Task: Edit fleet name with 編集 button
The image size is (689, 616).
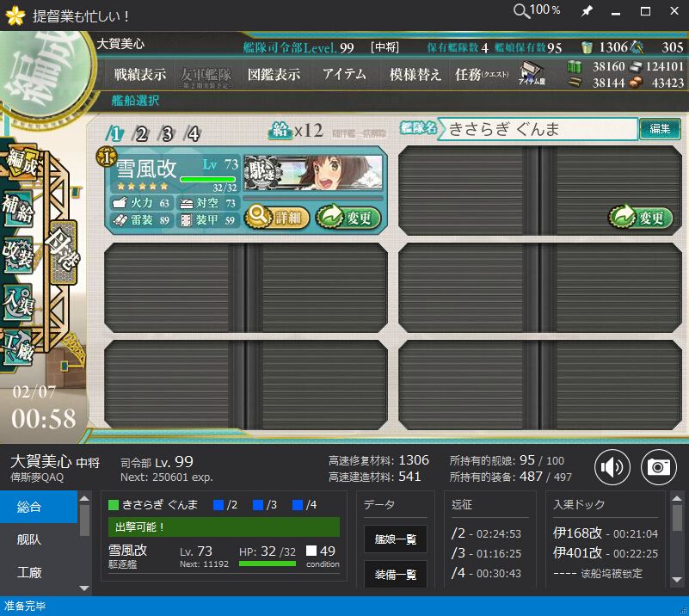Action: click(660, 129)
